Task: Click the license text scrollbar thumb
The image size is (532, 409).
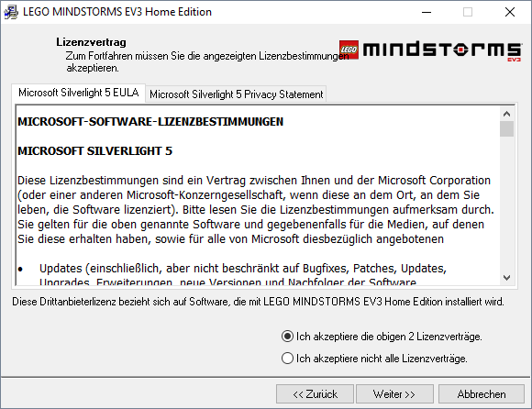Action: (506, 129)
